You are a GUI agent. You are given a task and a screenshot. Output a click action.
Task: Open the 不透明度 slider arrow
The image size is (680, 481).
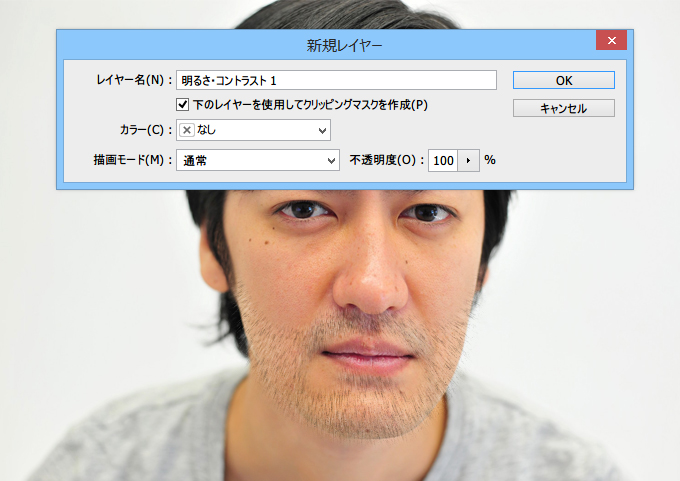468,160
